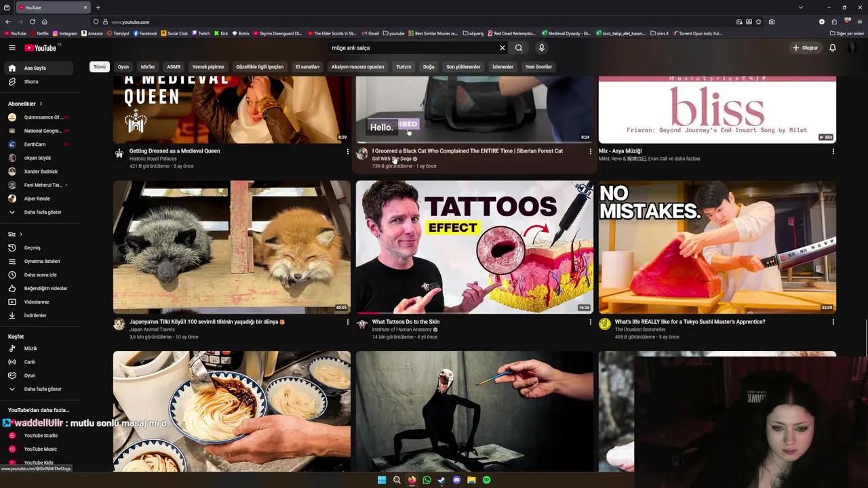This screenshot has width=868, height=488.
Task: Select the Oyun filter chip
Action: pos(123,66)
